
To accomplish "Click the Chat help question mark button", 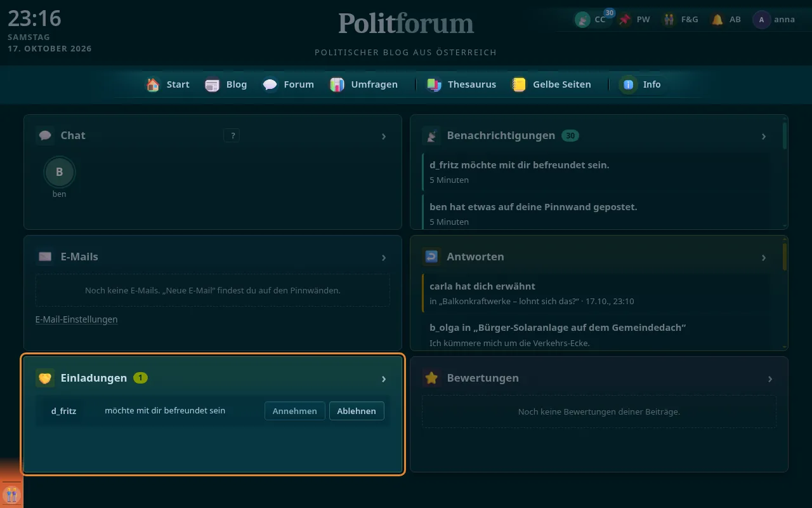I will click(x=232, y=135).
